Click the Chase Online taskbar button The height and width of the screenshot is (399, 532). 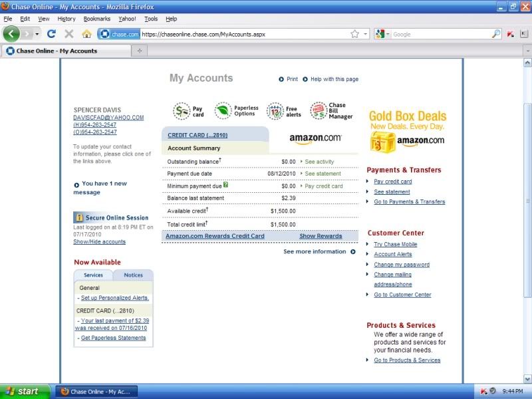[96, 392]
